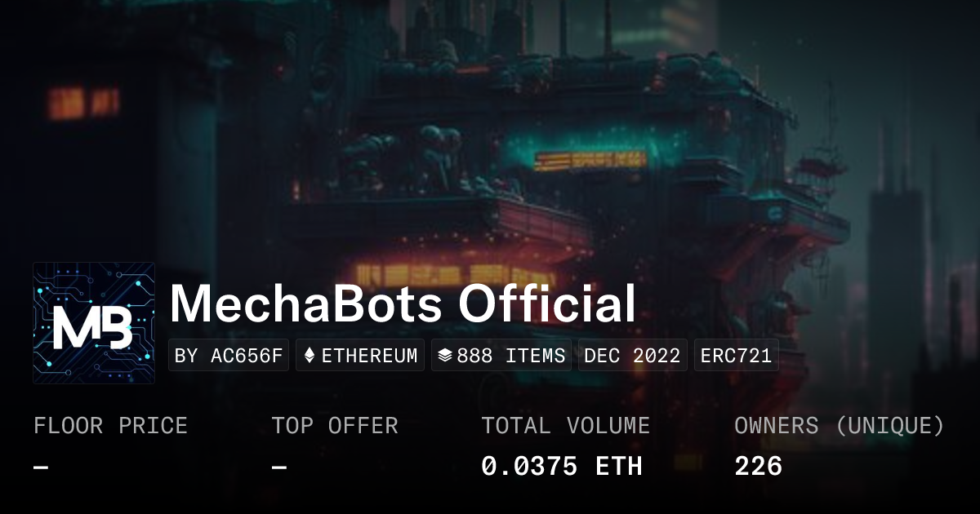Select the 0.0375 ETH volume value
The width and height of the screenshot is (980, 514).
pos(561,467)
